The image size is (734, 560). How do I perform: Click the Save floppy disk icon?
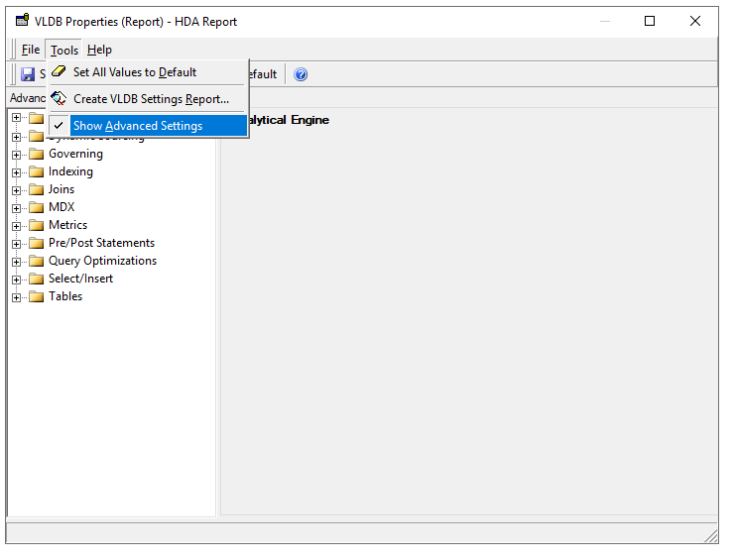28,74
